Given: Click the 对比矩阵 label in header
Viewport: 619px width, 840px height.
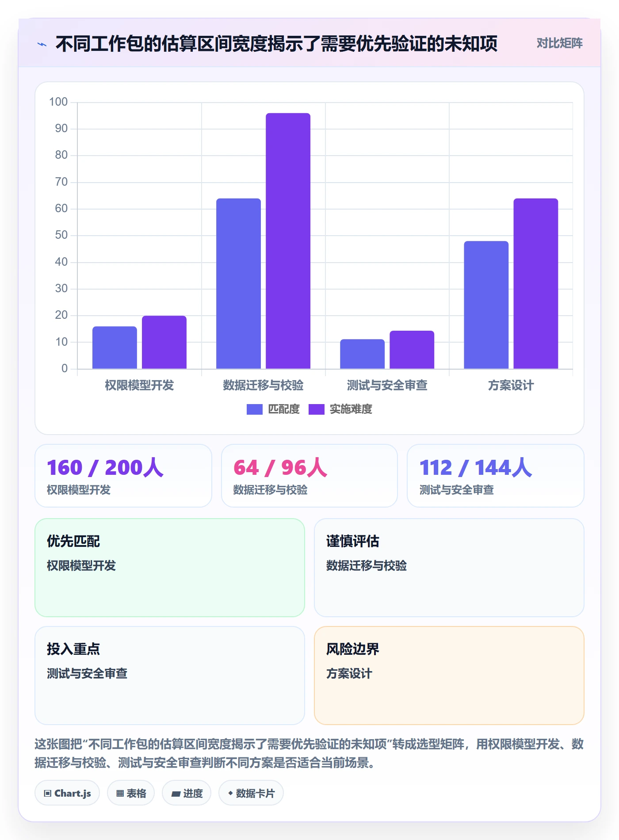Looking at the screenshot, I should point(559,43).
